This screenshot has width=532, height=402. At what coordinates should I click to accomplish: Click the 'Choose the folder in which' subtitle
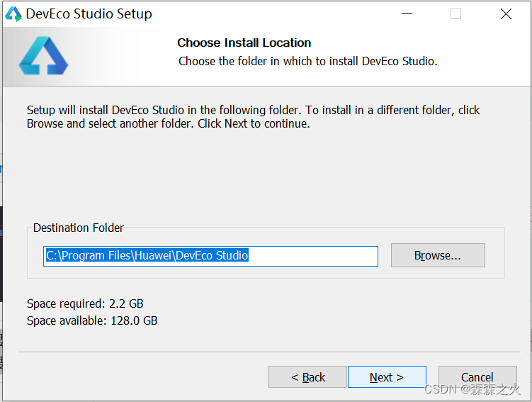point(308,61)
